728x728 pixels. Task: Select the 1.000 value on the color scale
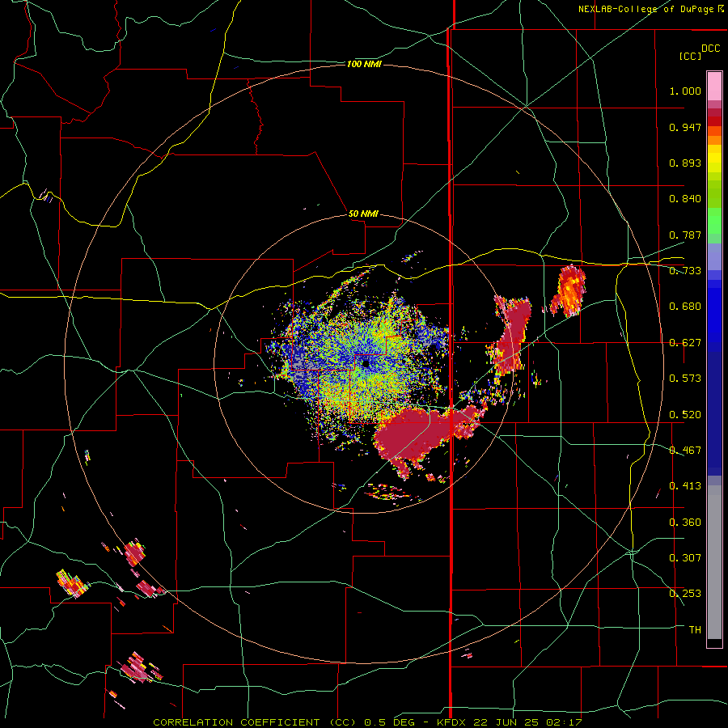click(685, 91)
